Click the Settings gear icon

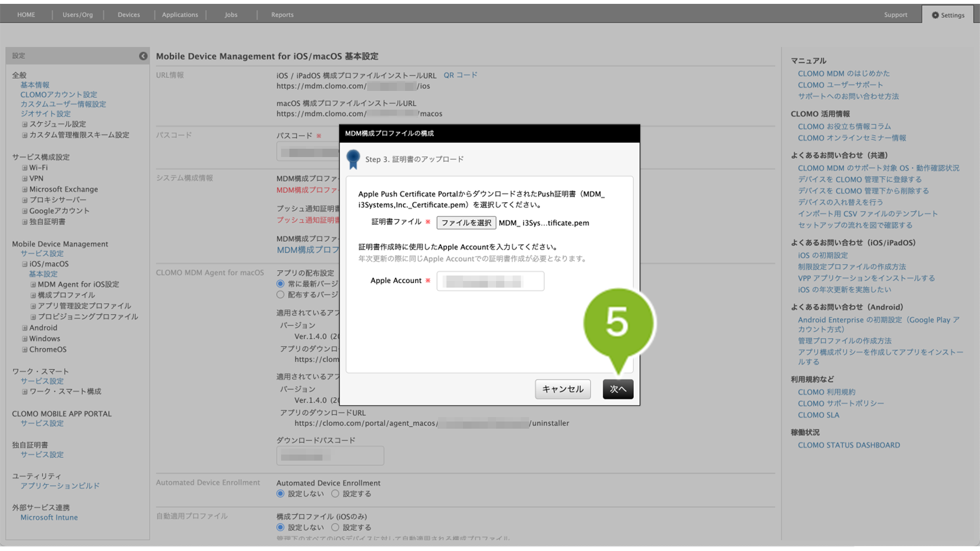pyautogui.click(x=935, y=15)
